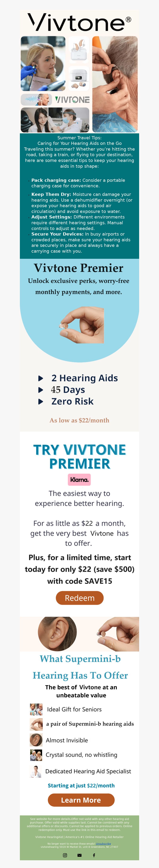
Task: Click the Starting at just $22/month text
Action: pos(81,785)
